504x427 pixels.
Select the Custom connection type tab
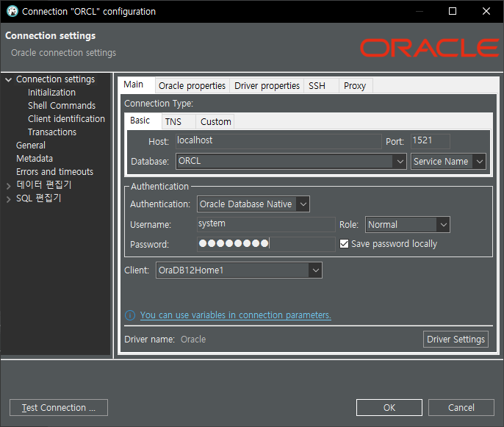[216, 122]
